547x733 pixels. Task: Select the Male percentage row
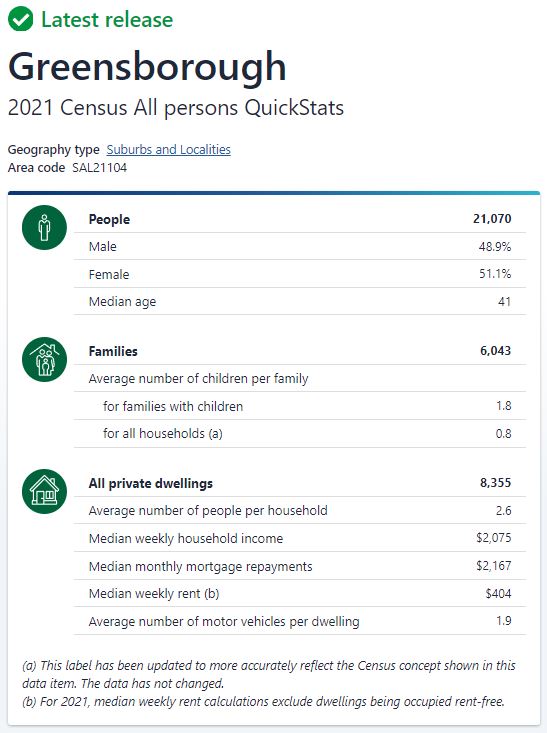point(300,246)
